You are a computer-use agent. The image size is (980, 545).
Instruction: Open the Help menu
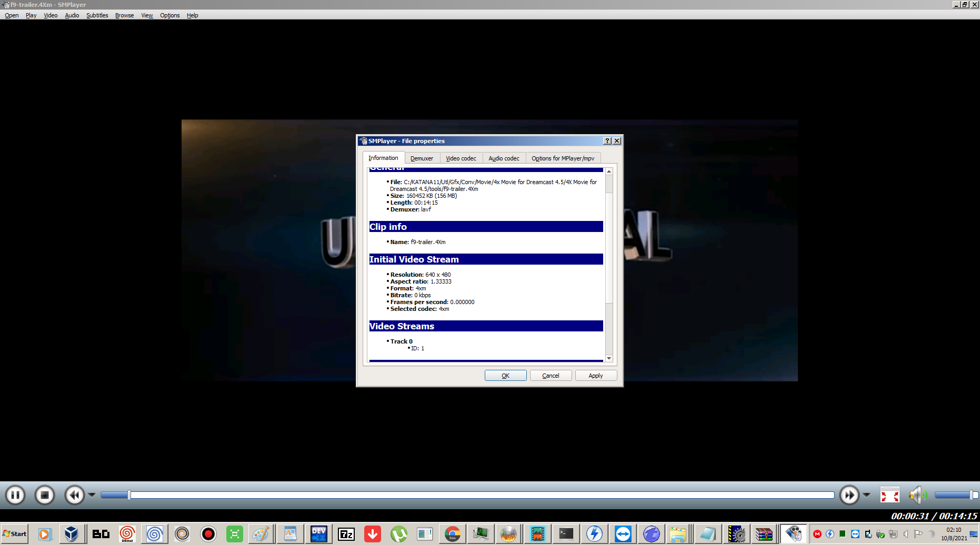coord(193,15)
